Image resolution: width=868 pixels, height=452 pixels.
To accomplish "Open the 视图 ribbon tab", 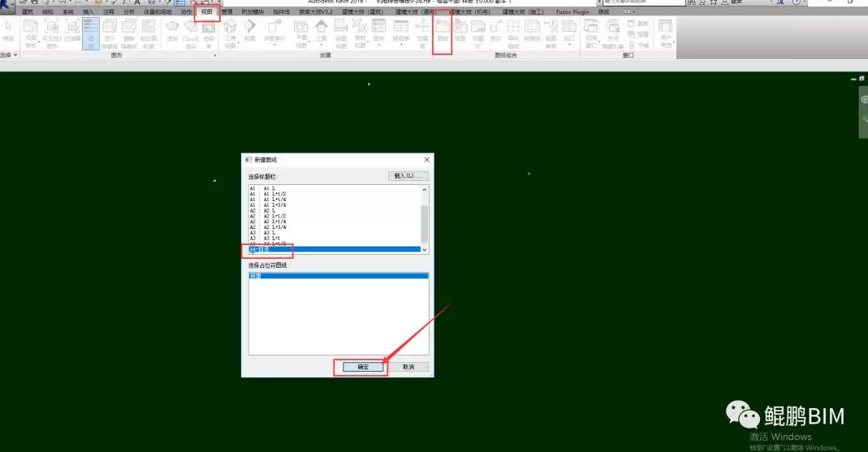I will click(206, 11).
